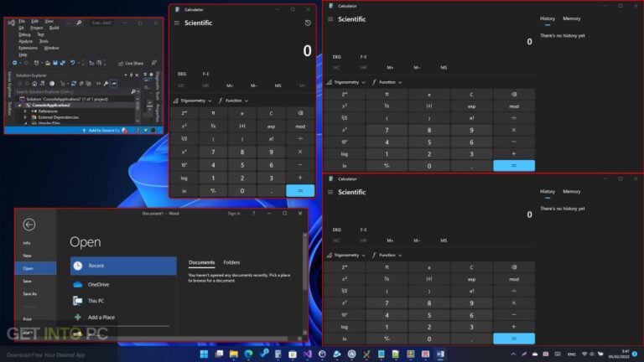
Task: Open the hamburger menu in the middle Calculator window
Action: 177,23
